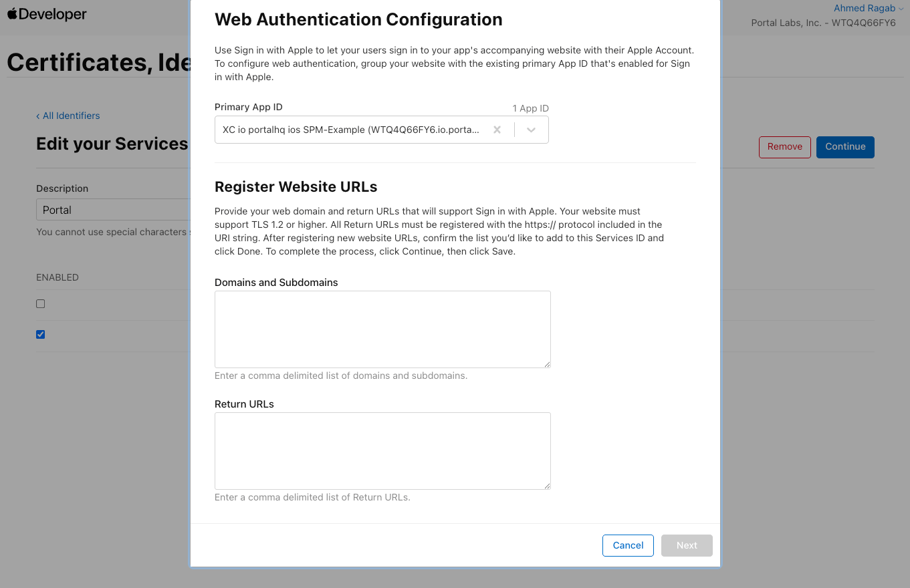
Task: Cancel the web authentication dialog
Action: (x=628, y=545)
